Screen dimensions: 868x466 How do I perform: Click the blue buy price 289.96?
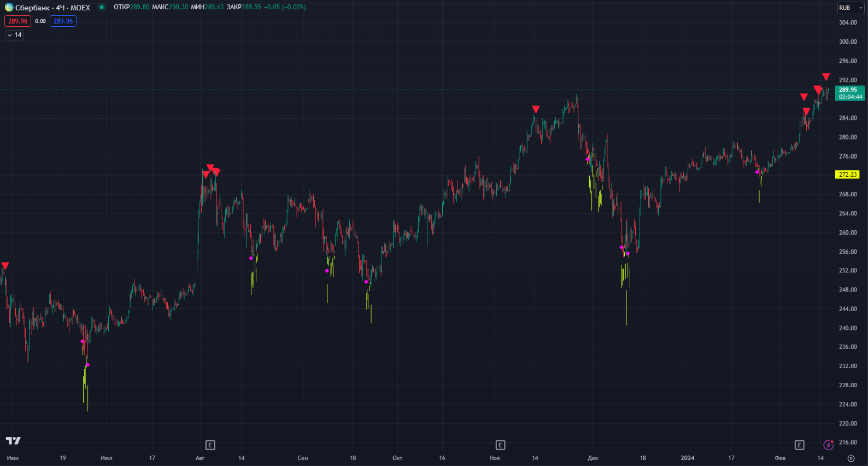(x=63, y=21)
